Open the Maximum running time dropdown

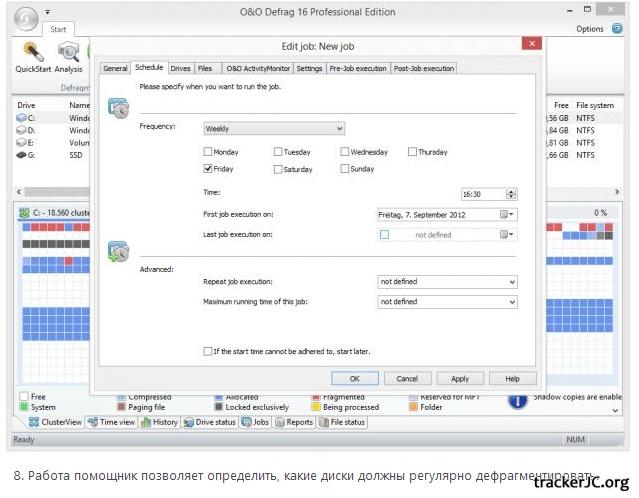pyautogui.click(x=447, y=301)
